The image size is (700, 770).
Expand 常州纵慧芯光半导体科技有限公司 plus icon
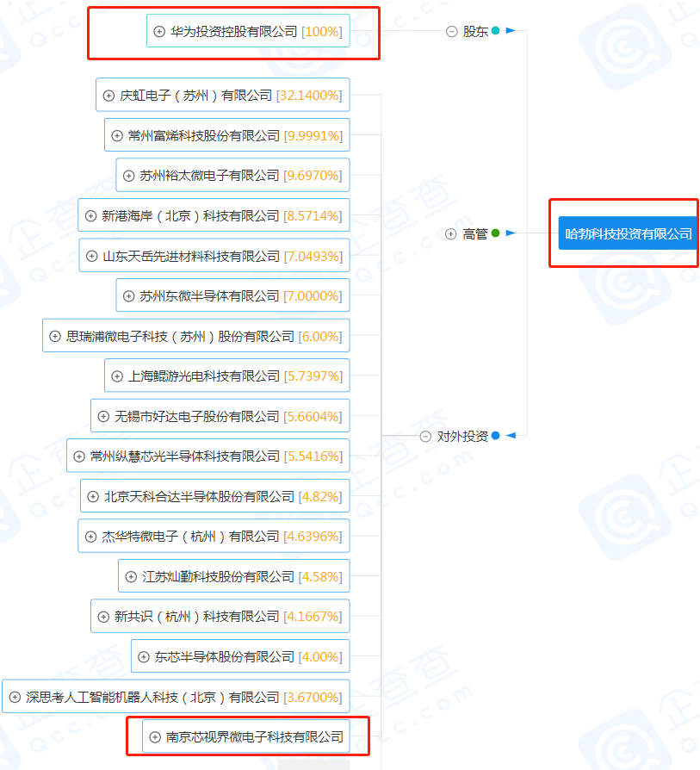[79, 456]
